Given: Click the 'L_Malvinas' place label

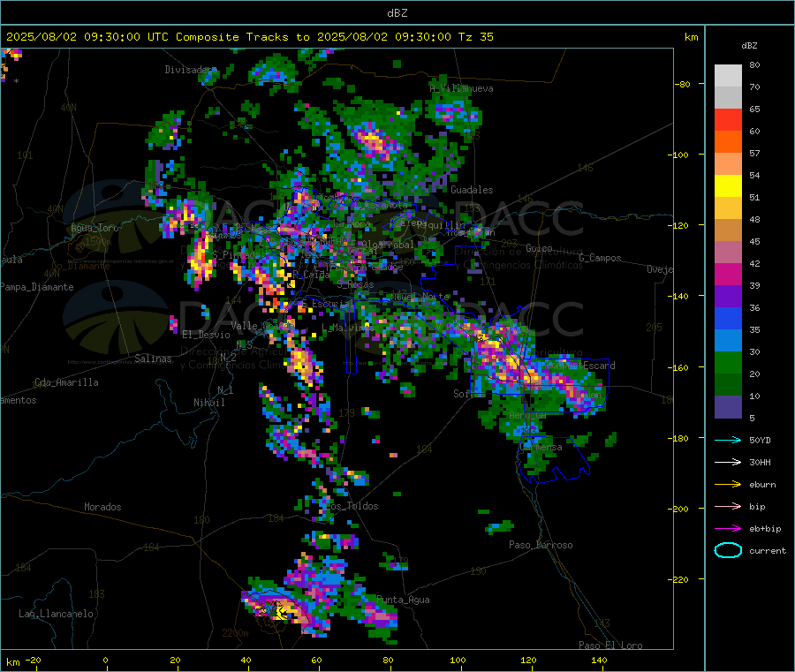Looking at the screenshot, I should click(x=348, y=328).
